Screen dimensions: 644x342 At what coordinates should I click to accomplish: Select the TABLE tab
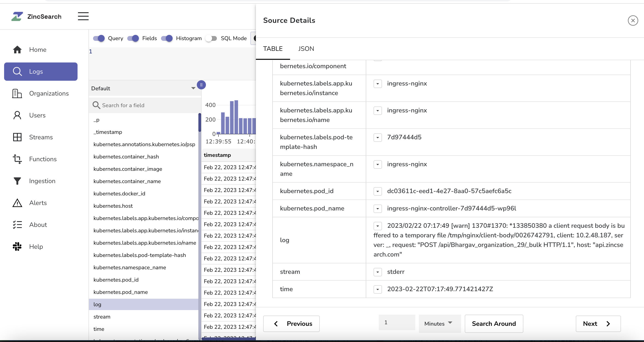273,49
